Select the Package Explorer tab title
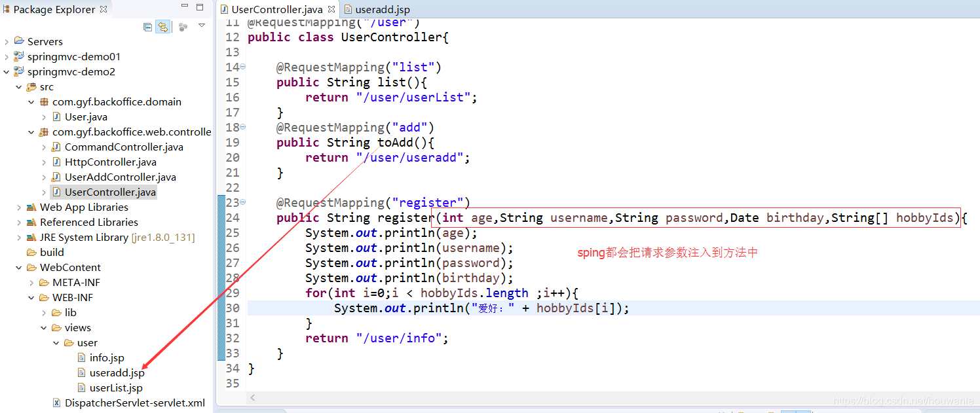 click(55, 9)
